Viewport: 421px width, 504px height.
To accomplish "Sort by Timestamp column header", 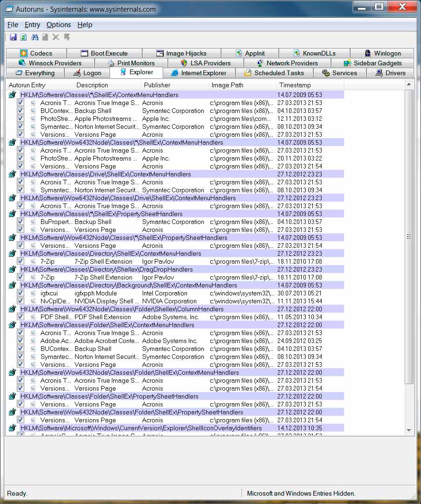I will (310, 85).
